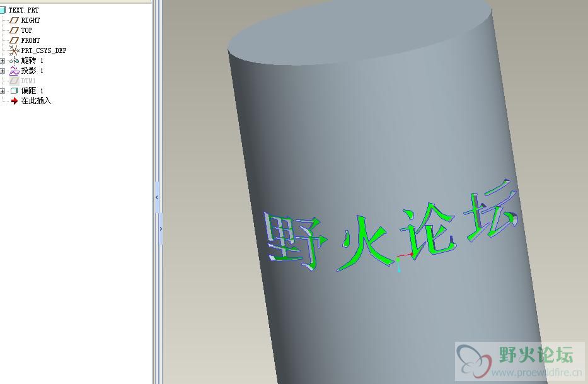Click the TOP plane icon
Screen dimensions: 588x384
[x=14, y=30]
